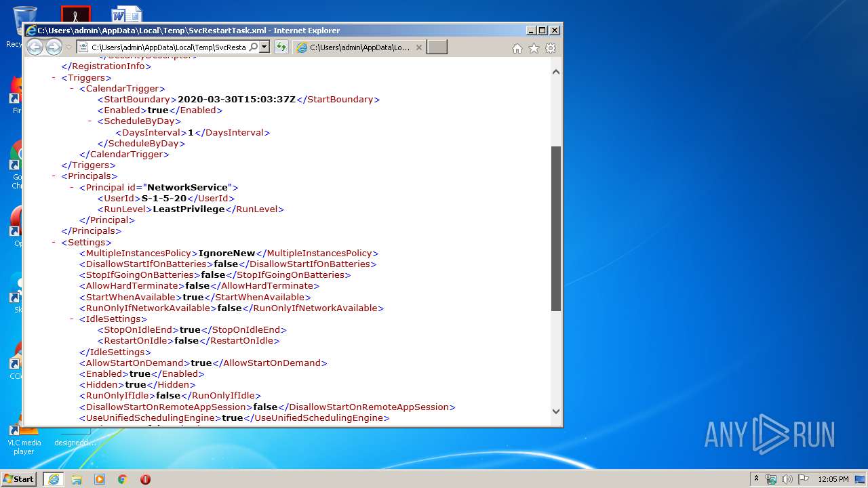Click the Home icon in IE toolbar
868x488 pixels.
pos(517,48)
